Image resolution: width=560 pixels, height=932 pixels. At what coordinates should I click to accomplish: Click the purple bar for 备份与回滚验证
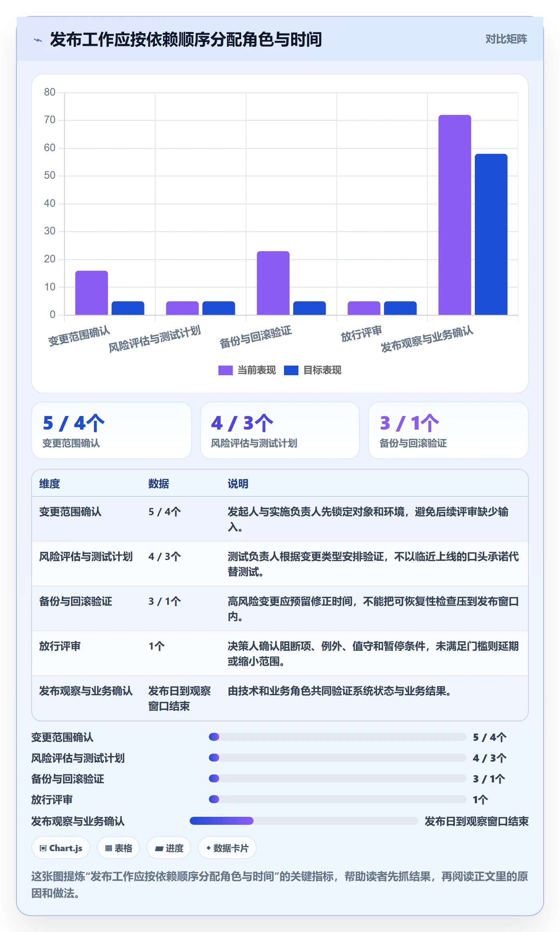(273, 283)
